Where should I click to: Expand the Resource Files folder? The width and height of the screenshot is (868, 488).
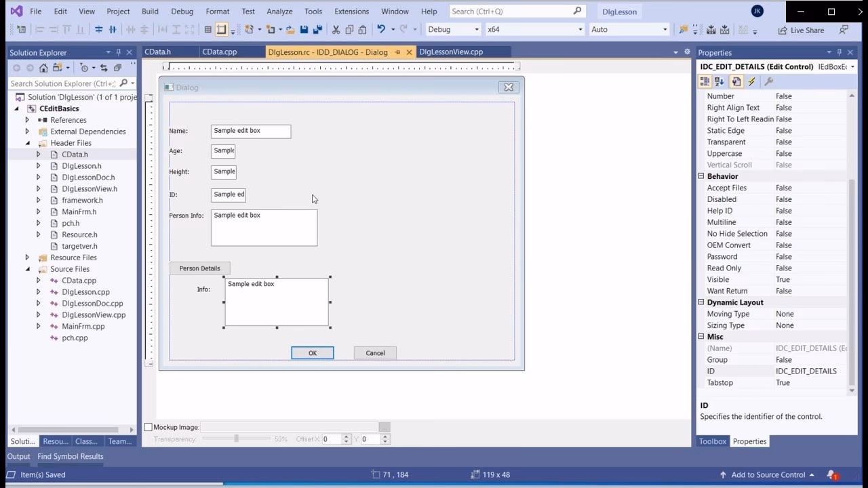[x=27, y=258]
